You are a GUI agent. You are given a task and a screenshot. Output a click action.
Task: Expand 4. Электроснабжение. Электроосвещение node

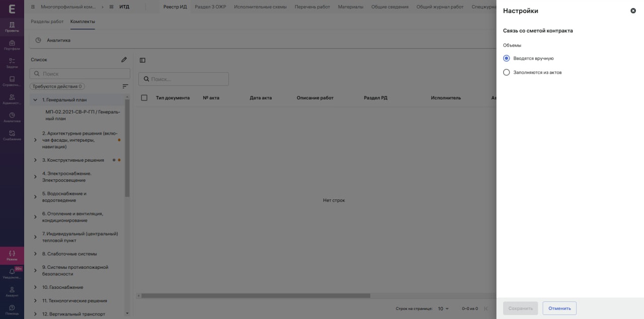click(x=35, y=177)
